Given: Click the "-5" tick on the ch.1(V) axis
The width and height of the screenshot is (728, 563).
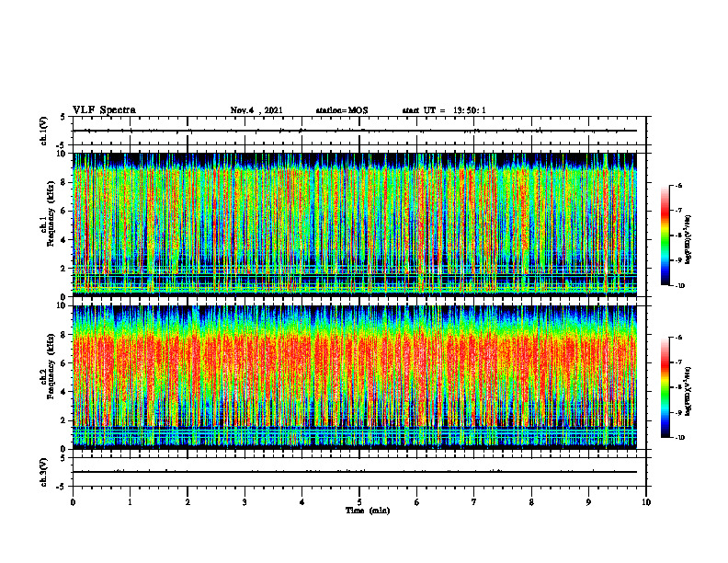Looking at the screenshot, I should [x=62, y=145].
